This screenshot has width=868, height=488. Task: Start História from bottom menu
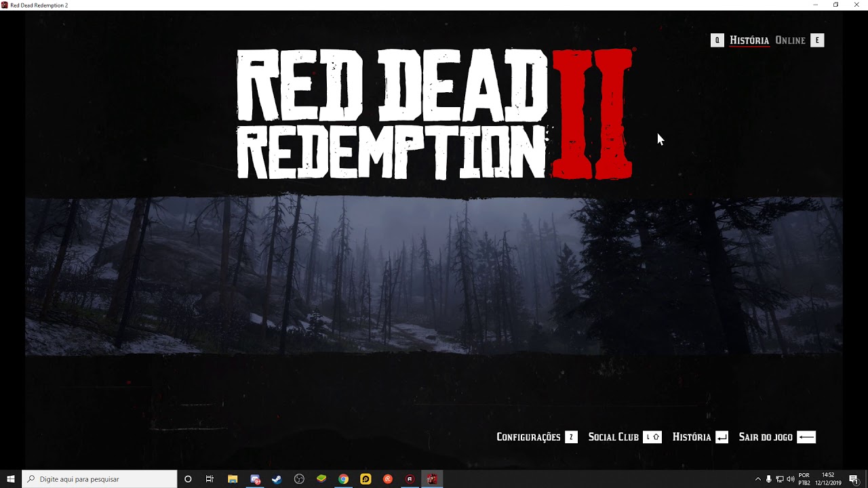tap(692, 437)
